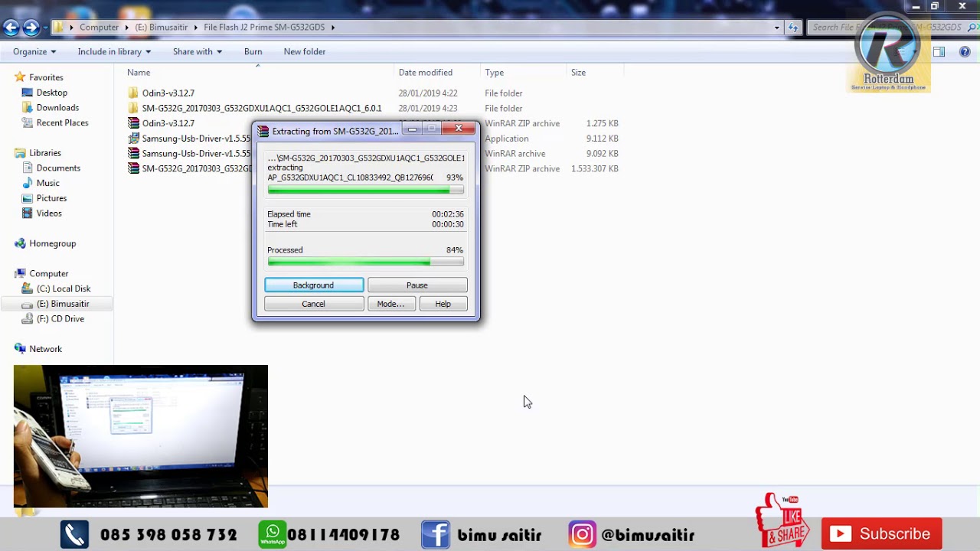The width and height of the screenshot is (980, 551).
Task: Open the Explorer help question mark
Action: (965, 52)
